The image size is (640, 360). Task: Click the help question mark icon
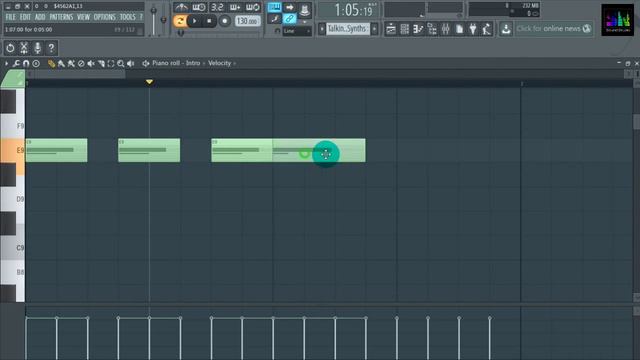tap(51, 48)
